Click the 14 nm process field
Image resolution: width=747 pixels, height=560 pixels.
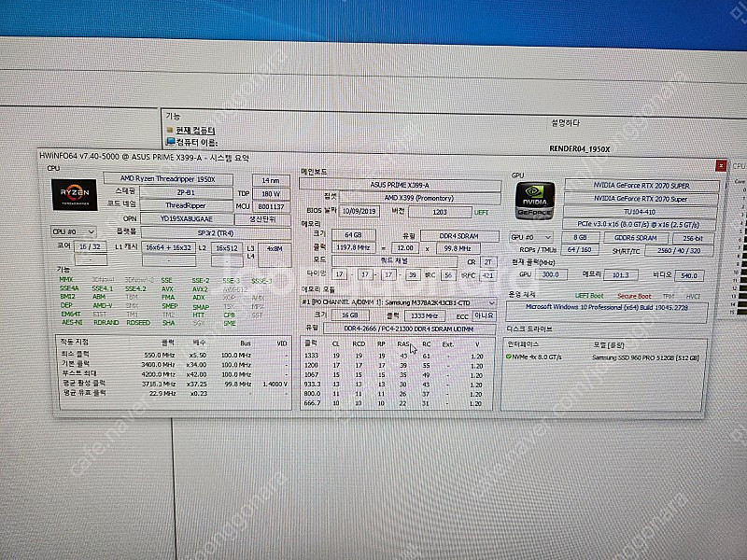[271, 180]
